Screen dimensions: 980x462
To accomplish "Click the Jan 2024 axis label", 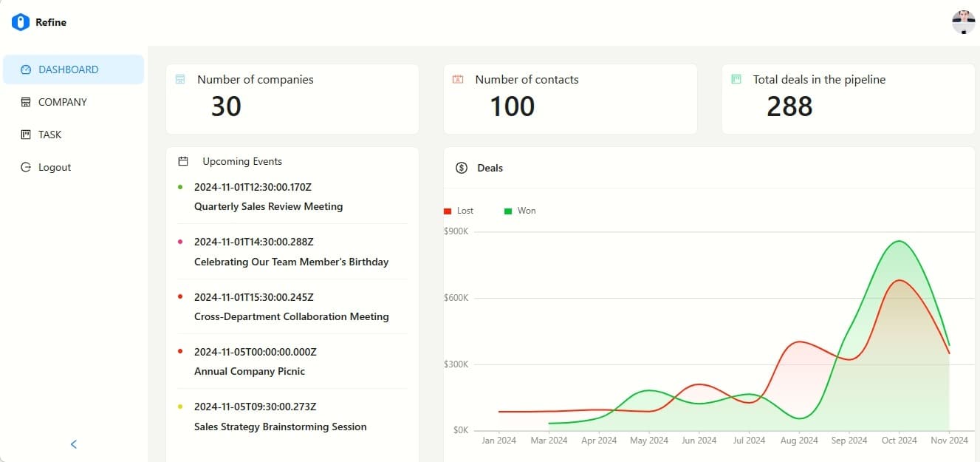I will pyautogui.click(x=499, y=441).
